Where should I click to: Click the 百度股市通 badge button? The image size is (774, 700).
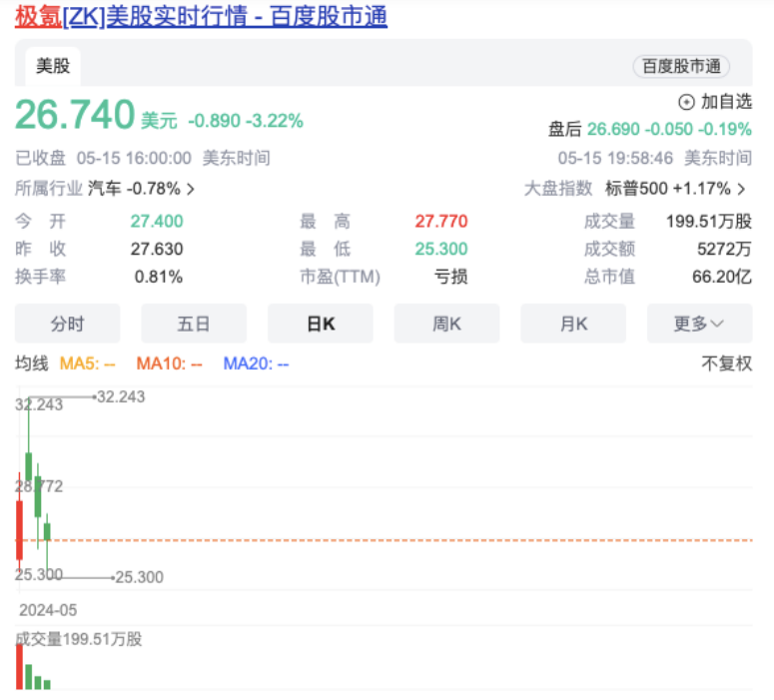681,66
